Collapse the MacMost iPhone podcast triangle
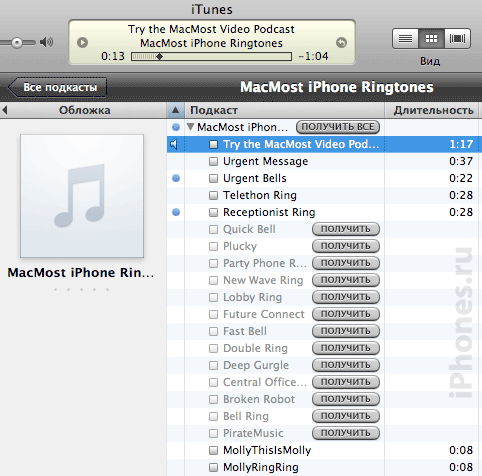Viewport: 482px width, 476px height. tap(190, 127)
